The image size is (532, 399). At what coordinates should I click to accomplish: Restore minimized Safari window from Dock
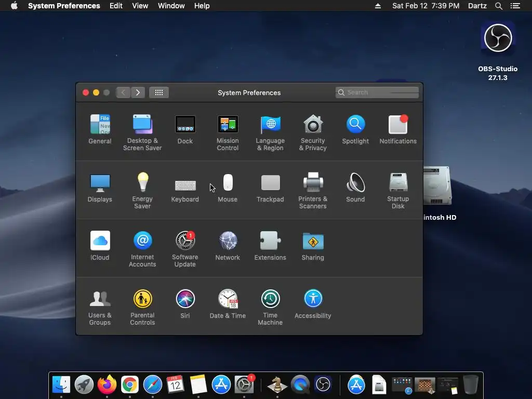pos(402,385)
